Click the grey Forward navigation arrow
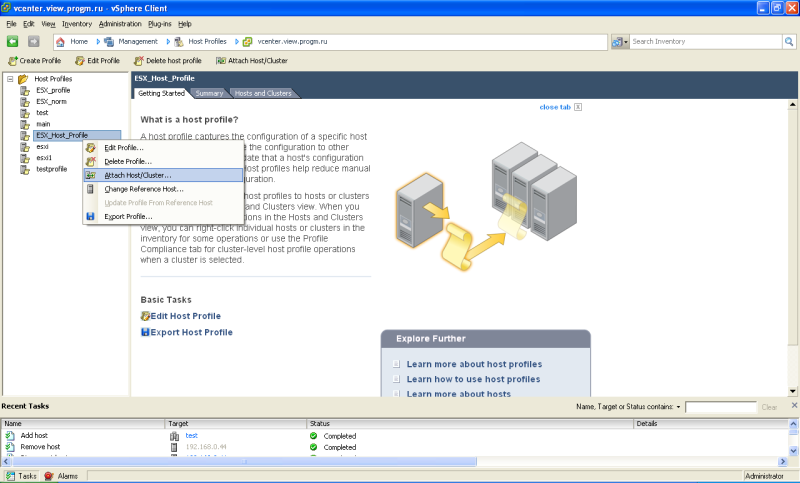Image resolution: width=800 pixels, height=483 pixels. (x=34, y=41)
